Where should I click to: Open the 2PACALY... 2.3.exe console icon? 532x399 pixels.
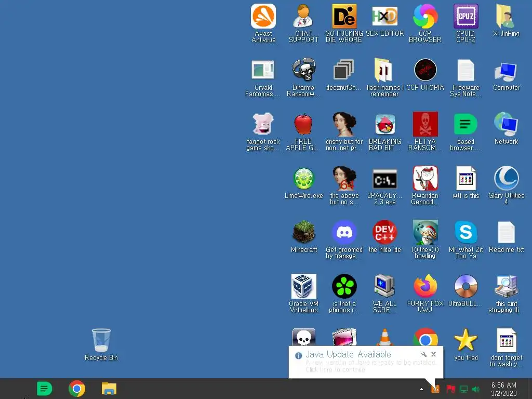[x=385, y=186]
